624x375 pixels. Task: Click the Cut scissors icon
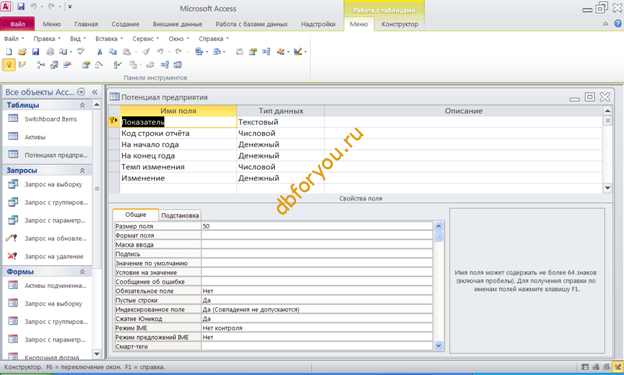[99, 52]
